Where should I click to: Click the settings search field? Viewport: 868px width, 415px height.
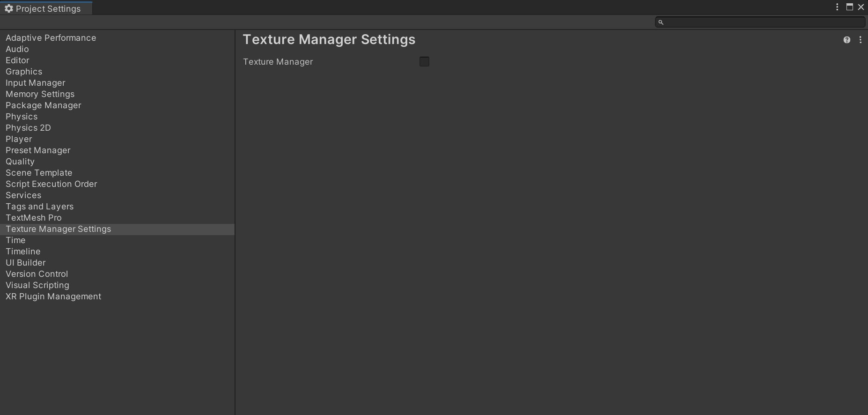[x=763, y=22]
